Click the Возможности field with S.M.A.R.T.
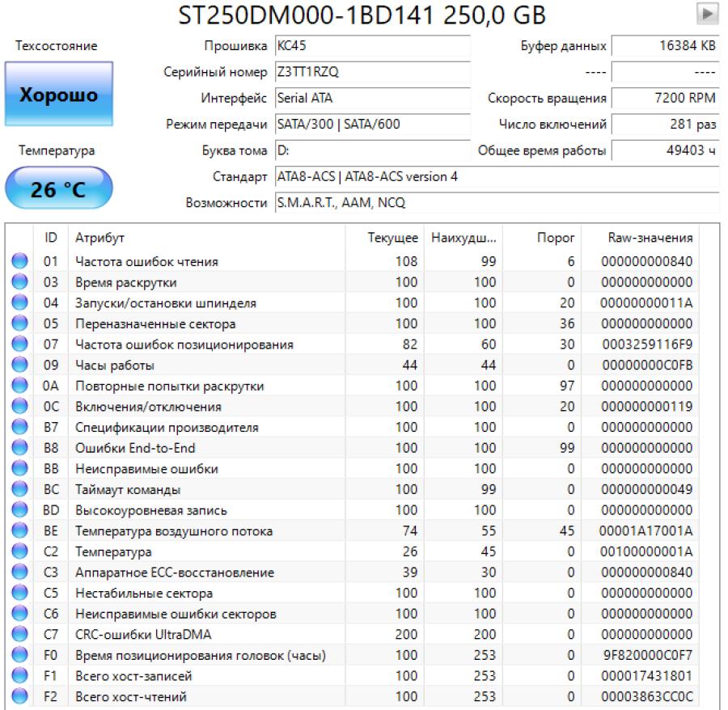The height and width of the screenshot is (710, 728). pos(495,203)
